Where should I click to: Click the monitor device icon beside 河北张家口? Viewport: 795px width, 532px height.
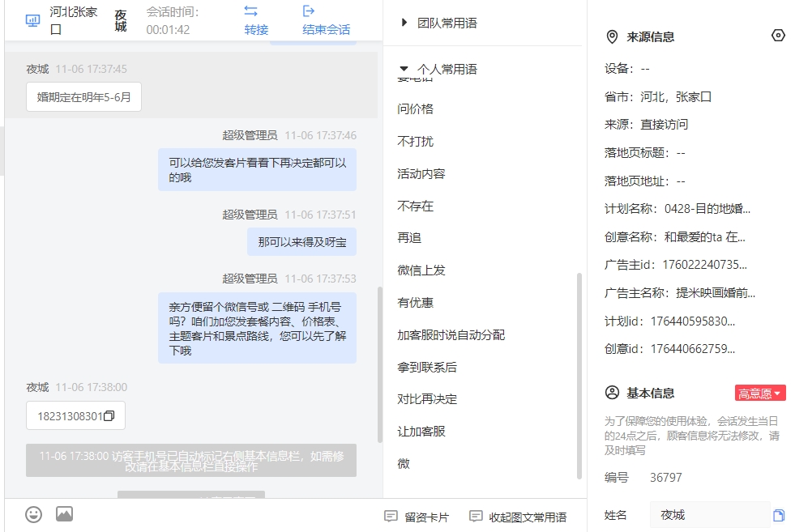tap(33, 20)
